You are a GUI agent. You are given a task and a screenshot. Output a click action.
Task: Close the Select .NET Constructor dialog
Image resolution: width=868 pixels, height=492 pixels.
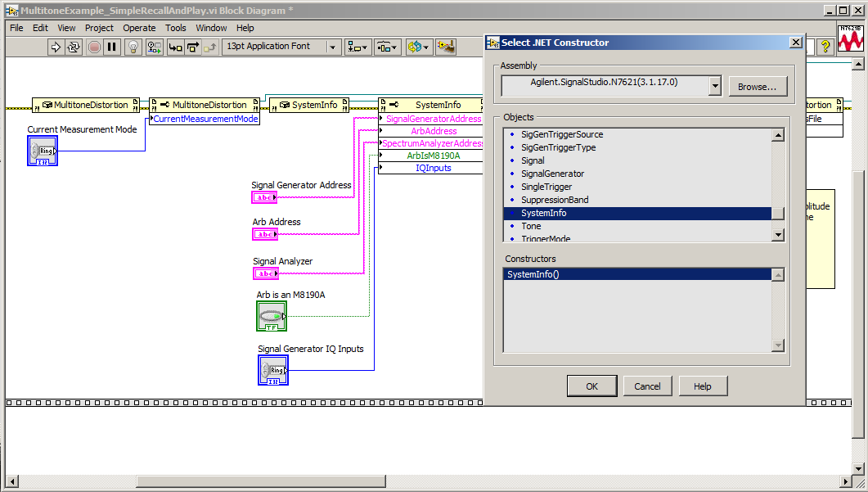click(x=795, y=43)
